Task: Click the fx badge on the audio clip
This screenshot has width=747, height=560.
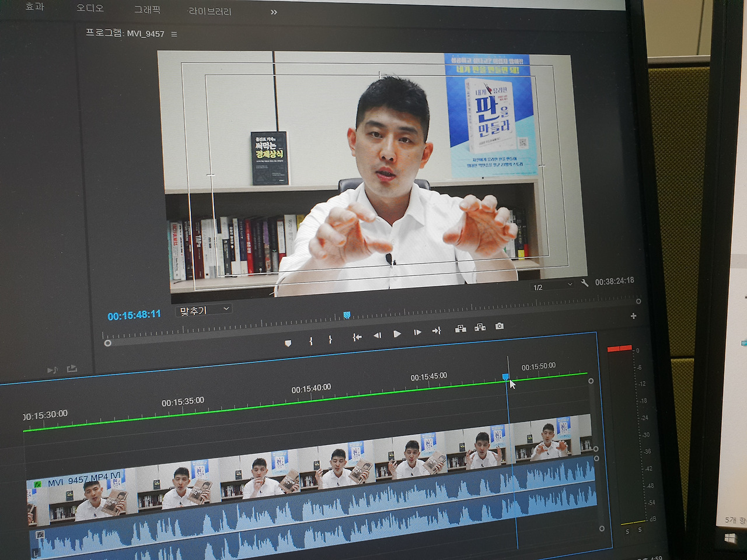Action: click(40, 534)
